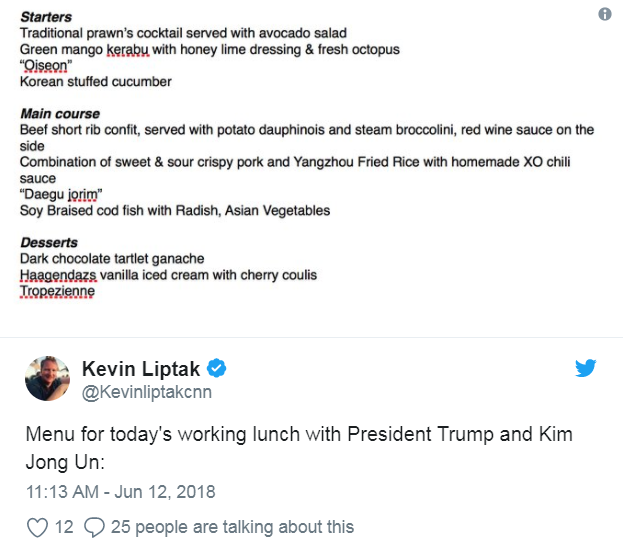
Task: Open Kevin Liptak's profile photo
Action: 47,379
